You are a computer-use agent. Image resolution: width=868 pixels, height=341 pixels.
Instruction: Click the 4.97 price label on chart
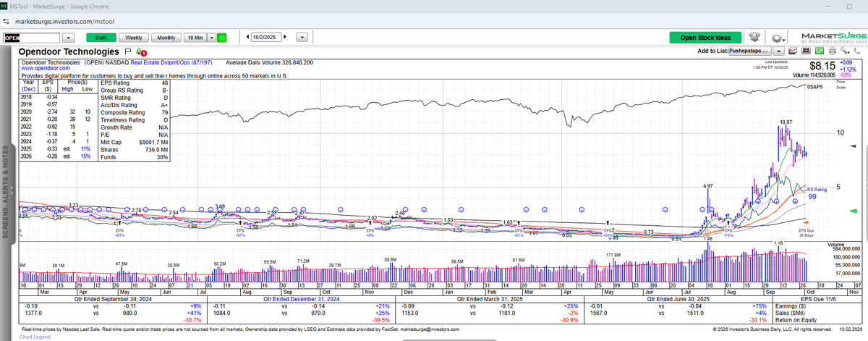coord(708,187)
